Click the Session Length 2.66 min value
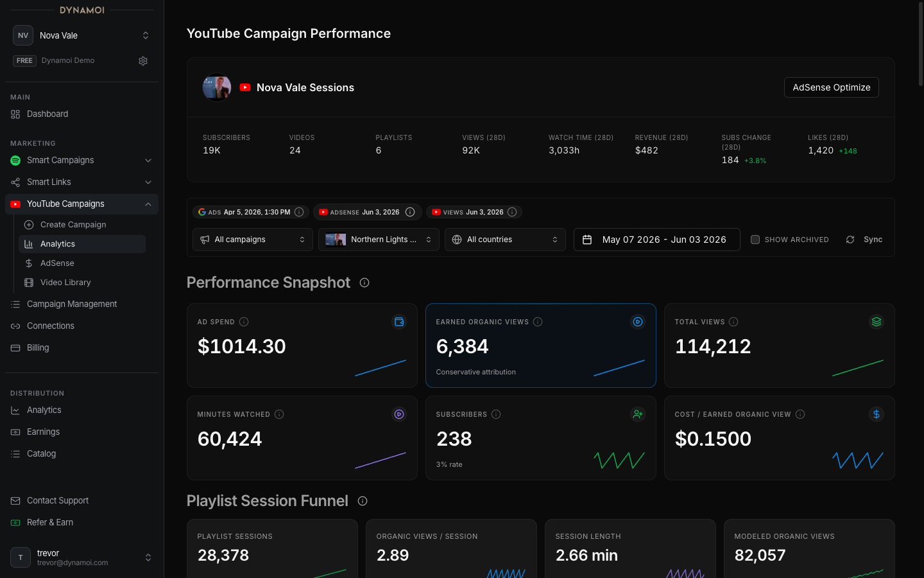Screen dimensions: 924x578 [x=586, y=556]
